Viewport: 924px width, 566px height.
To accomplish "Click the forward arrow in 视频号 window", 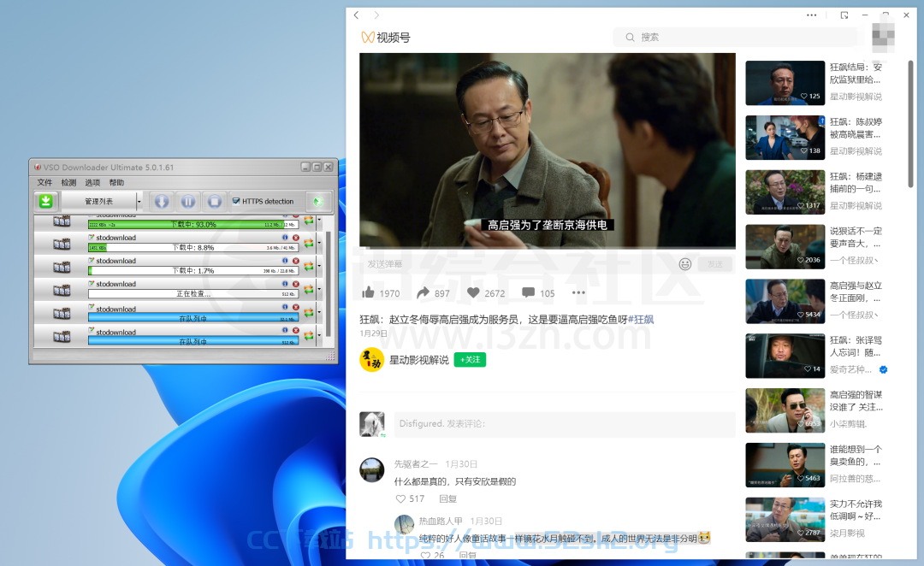I will [376, 15].
